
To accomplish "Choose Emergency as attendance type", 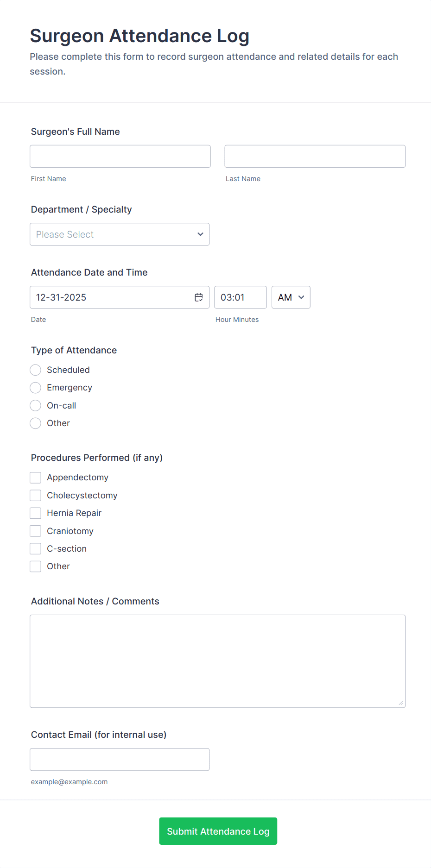I will [35, 387].
